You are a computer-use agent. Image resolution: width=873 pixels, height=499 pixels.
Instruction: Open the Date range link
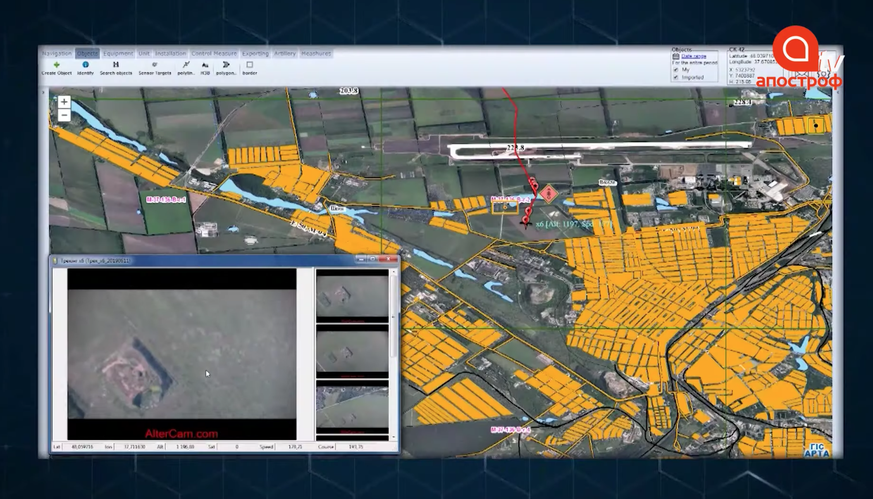[694, 56]
